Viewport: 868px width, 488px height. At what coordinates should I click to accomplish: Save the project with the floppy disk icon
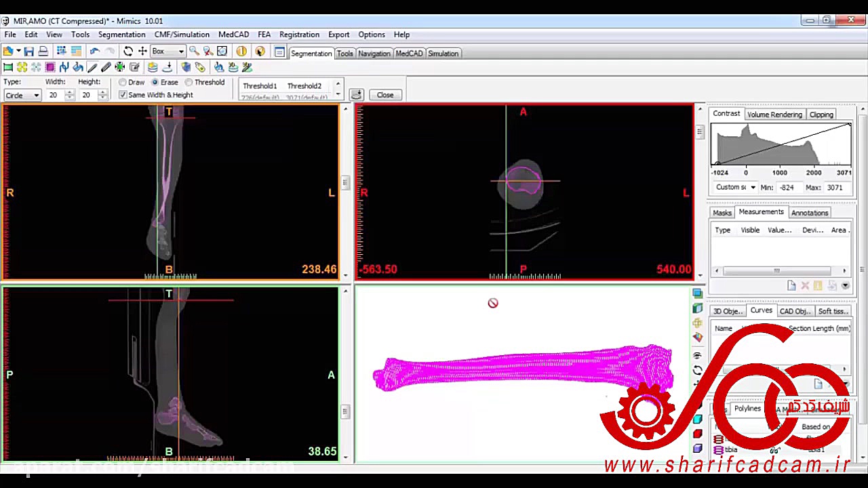tap(28, 51)
